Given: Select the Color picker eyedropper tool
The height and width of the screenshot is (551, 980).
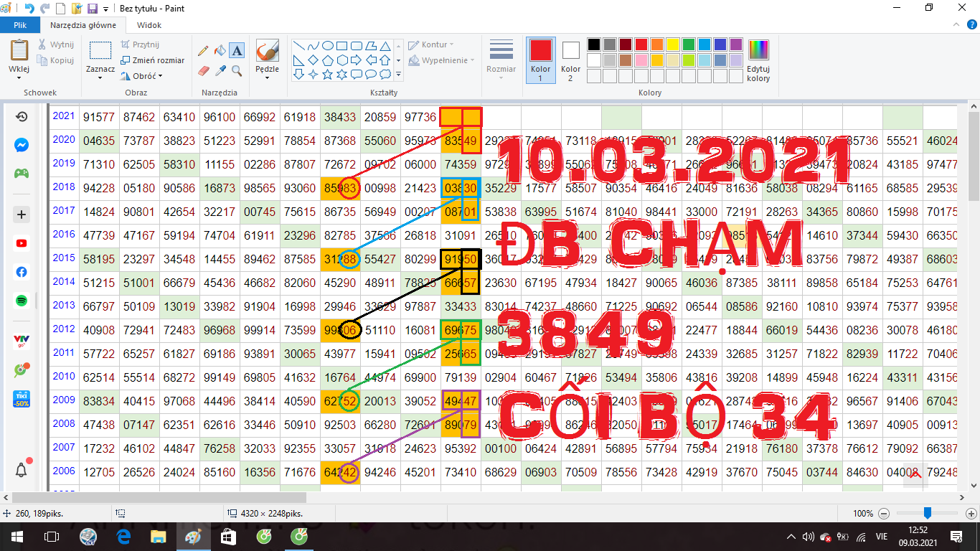Looking at the screenshot, I should [220, 71].
